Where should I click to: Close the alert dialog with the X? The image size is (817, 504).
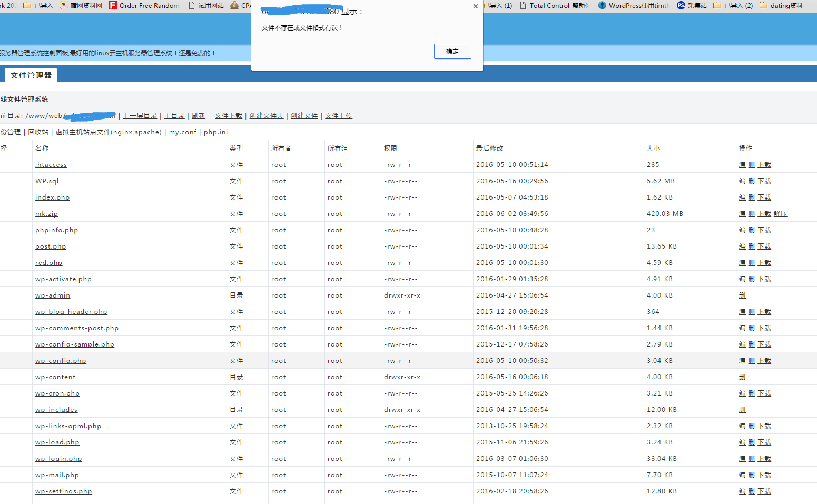(476, 6)
